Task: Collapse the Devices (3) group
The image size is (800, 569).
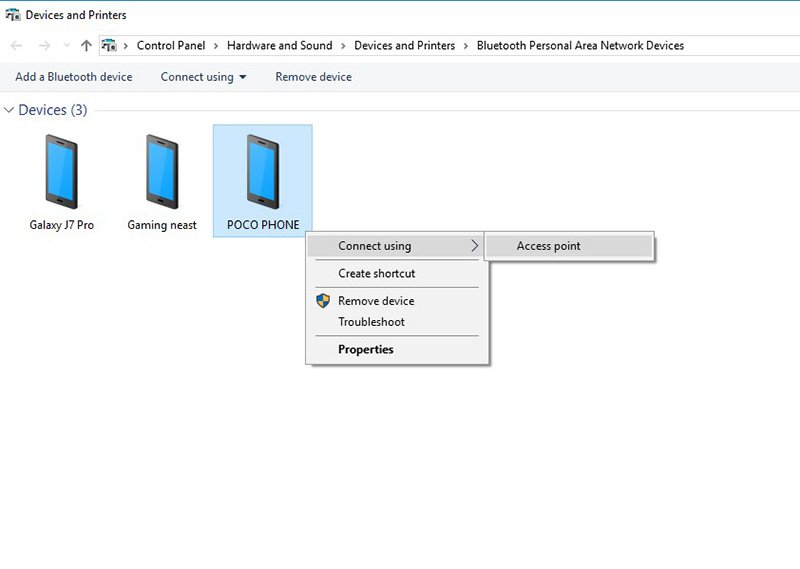Action: coord(9,110)
